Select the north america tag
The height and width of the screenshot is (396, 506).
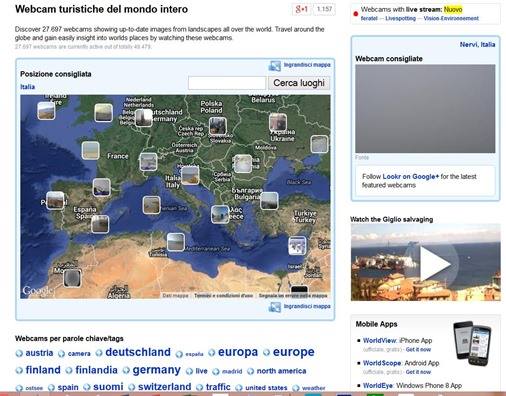pos(281,371)
